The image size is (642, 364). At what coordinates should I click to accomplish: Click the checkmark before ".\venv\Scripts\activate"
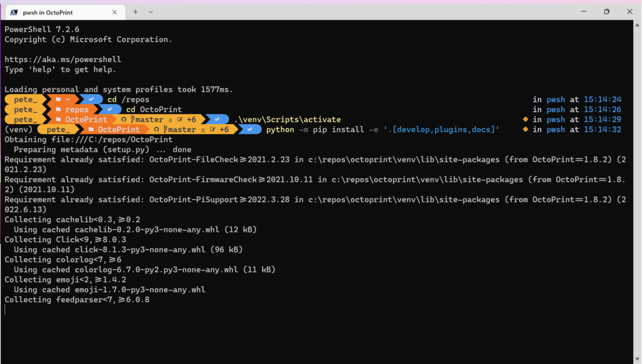217,120
